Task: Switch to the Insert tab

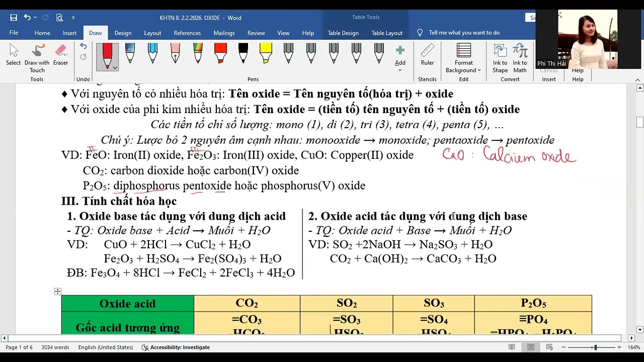Action: (x=69, y=33)
